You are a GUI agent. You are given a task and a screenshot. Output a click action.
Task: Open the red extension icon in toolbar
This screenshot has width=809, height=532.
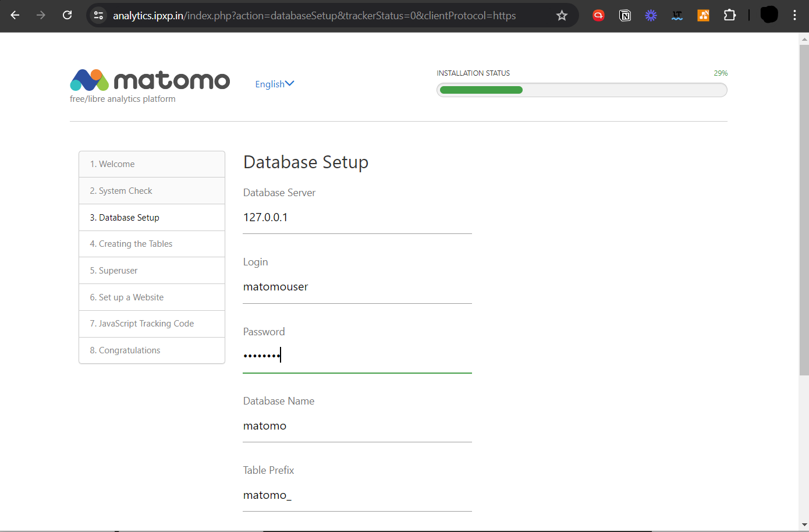(598, 16)
